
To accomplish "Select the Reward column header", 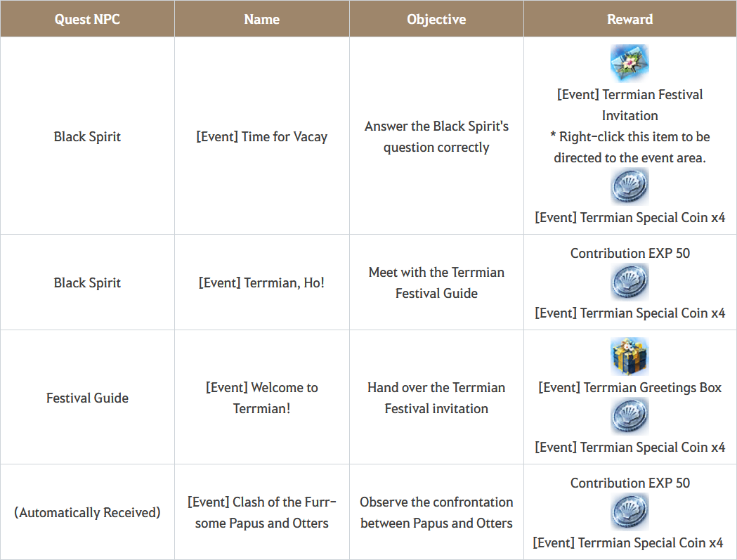I will pos(630,19).
